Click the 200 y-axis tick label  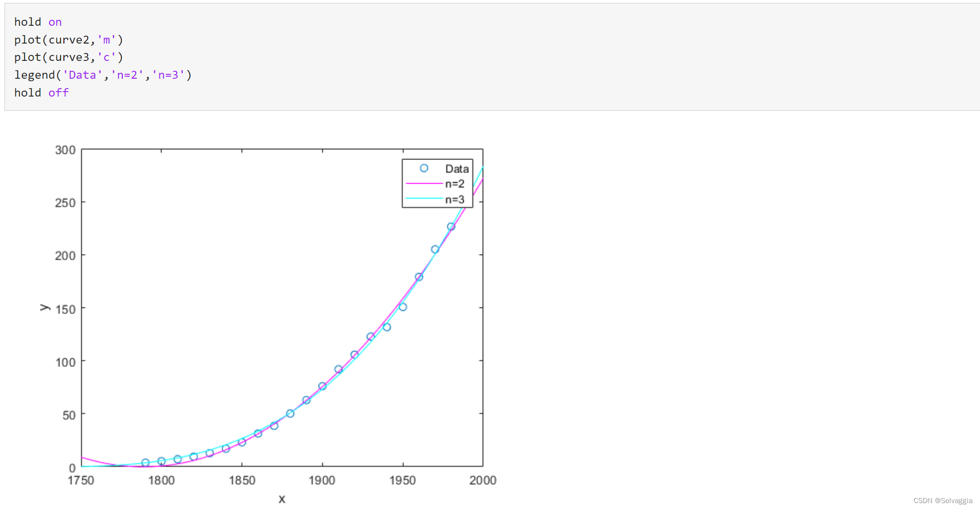65,256
